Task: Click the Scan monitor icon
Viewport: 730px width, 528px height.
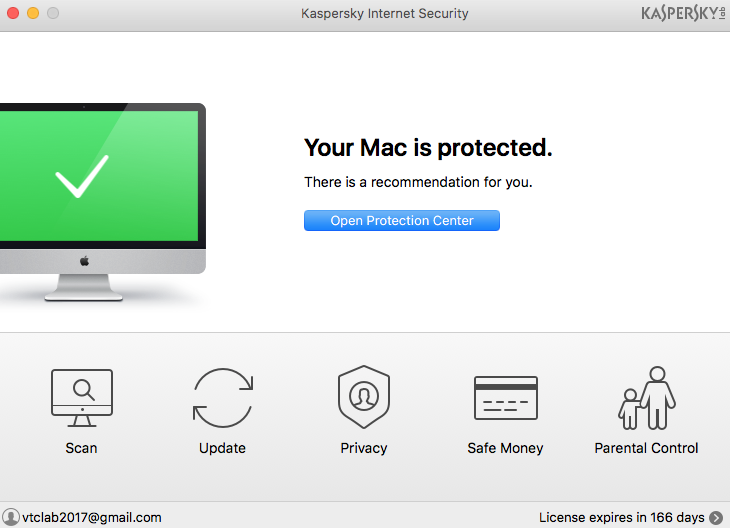Action: pos(81,398)
